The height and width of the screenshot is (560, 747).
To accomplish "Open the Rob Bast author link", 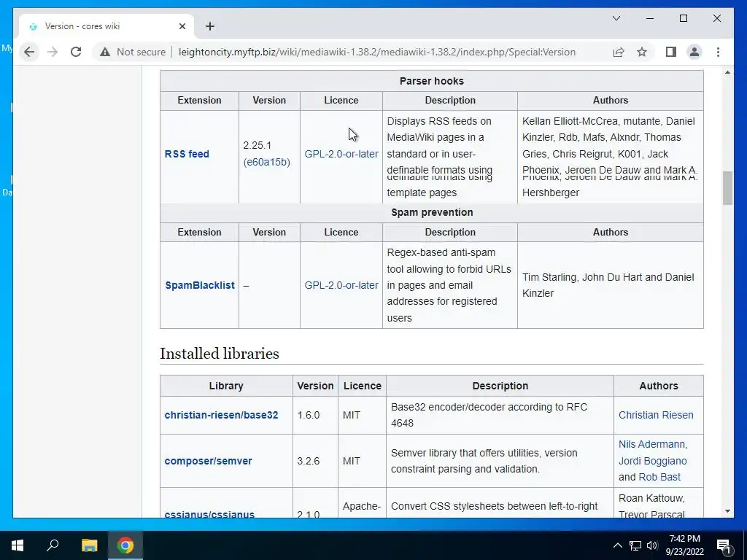I will [659, 477].
